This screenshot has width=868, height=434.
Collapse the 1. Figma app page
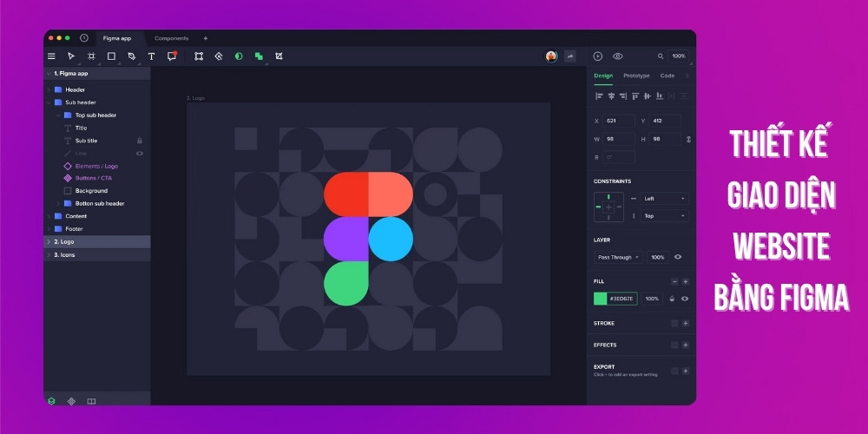[x=49, y=74]
